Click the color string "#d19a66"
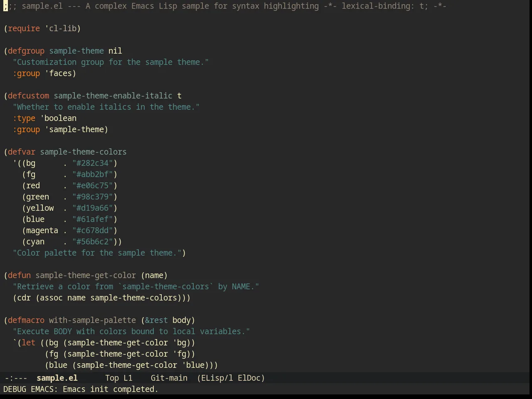Viewport: 532px width, 399px height. (92, 208)
